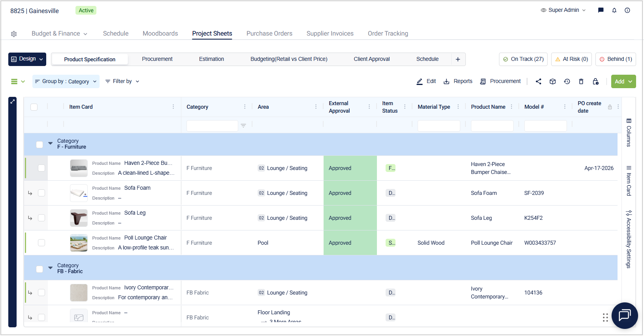Viewport: 644px width, 336px height.
Task: Open the Filter by dropdown
Action: click(122, 81)
